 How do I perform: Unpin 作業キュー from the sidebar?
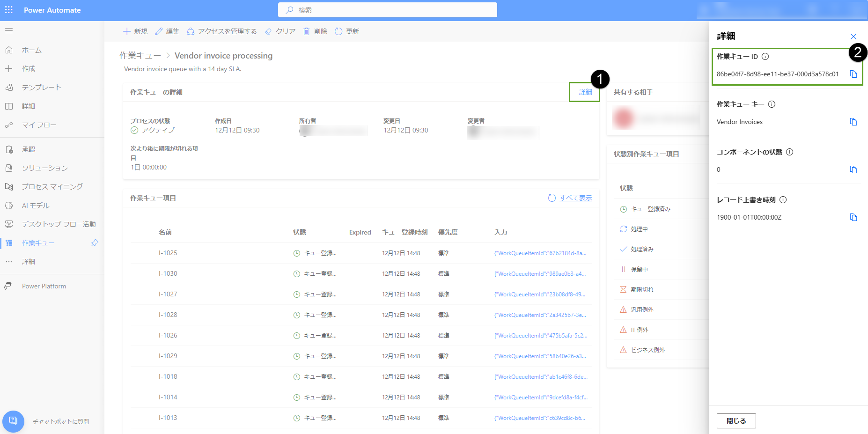(x=95, y=243)
